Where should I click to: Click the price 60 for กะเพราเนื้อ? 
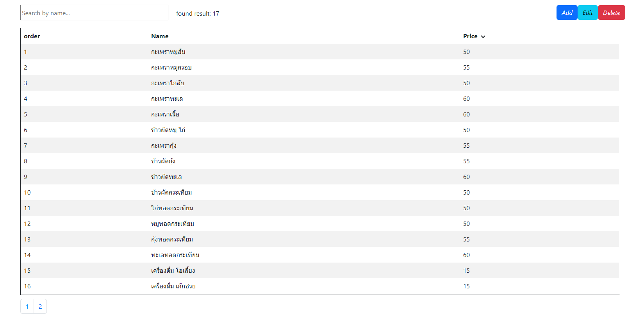tap(467, 114)
